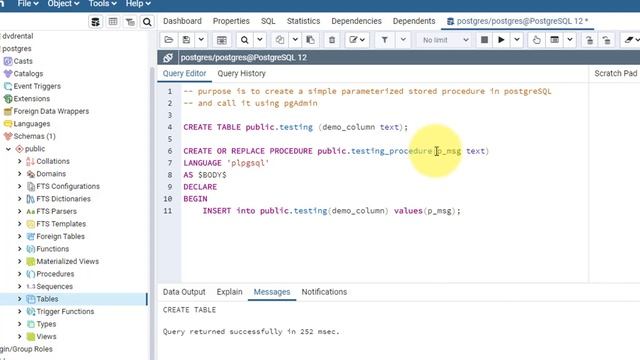Open the Copy options dropdown
Viewport: 640px width, 360px height.
pyautogui.click(x=295, y=40)
